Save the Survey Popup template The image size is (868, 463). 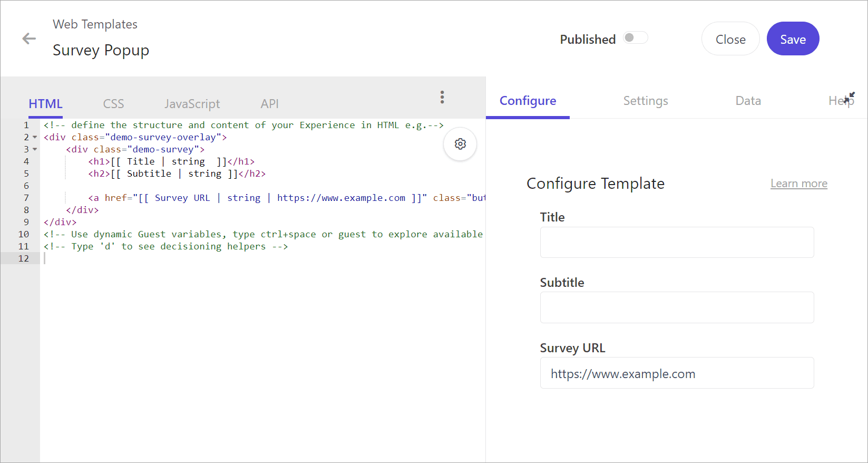click(x=793, y=38)
